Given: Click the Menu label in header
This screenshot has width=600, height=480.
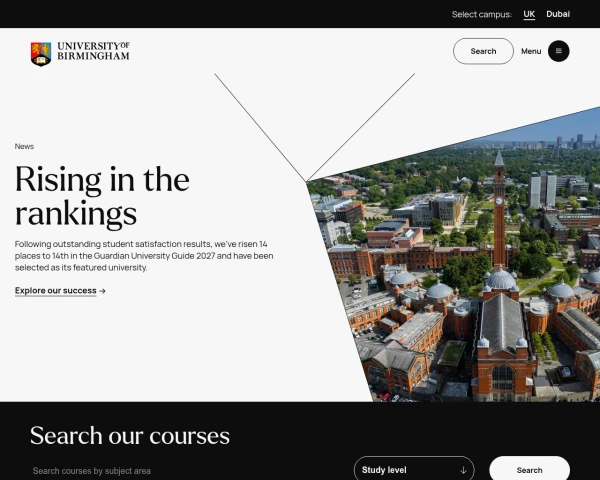Looking at the screenshot, I should coord(531,51).
